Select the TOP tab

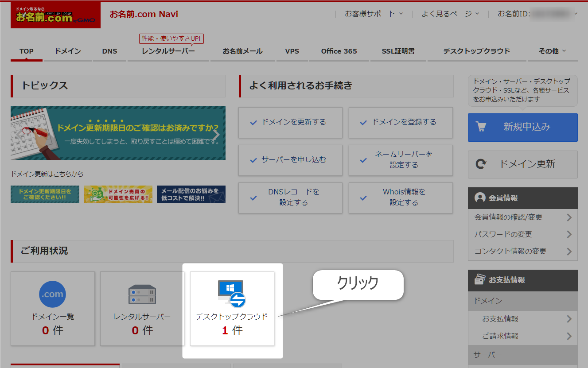(x=27, y=51)
